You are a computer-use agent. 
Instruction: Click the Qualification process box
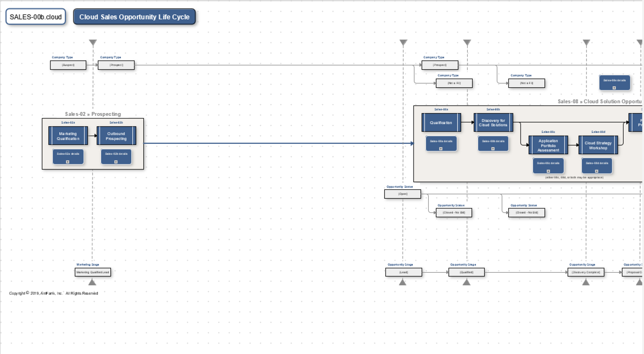[441, 123]
